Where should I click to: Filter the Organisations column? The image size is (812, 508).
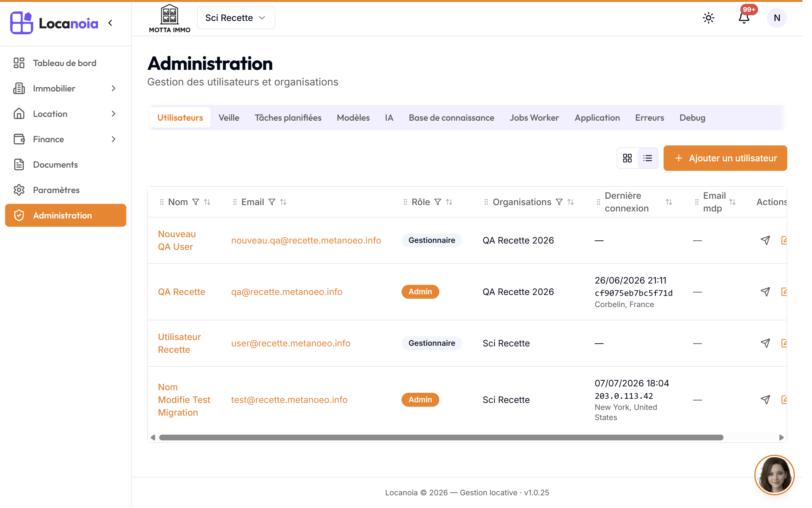559,202
